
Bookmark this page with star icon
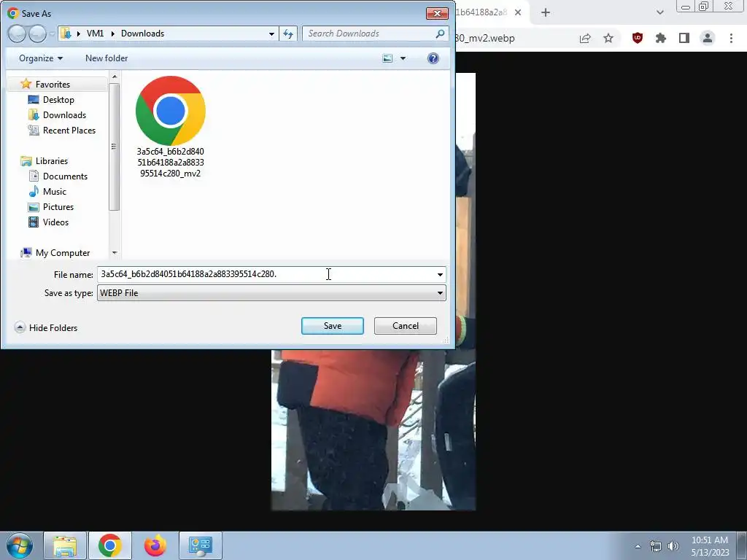click(608, 38)
